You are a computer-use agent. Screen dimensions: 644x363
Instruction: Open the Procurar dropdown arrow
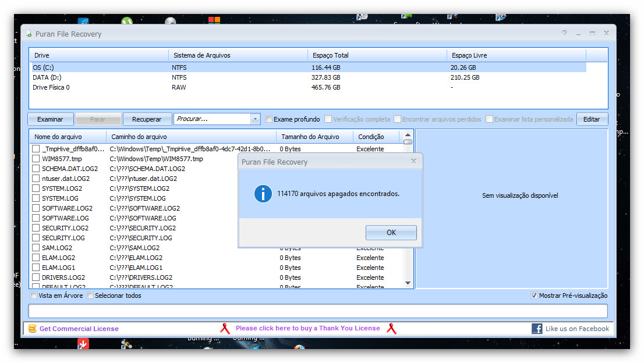click(x=255, y=119)
